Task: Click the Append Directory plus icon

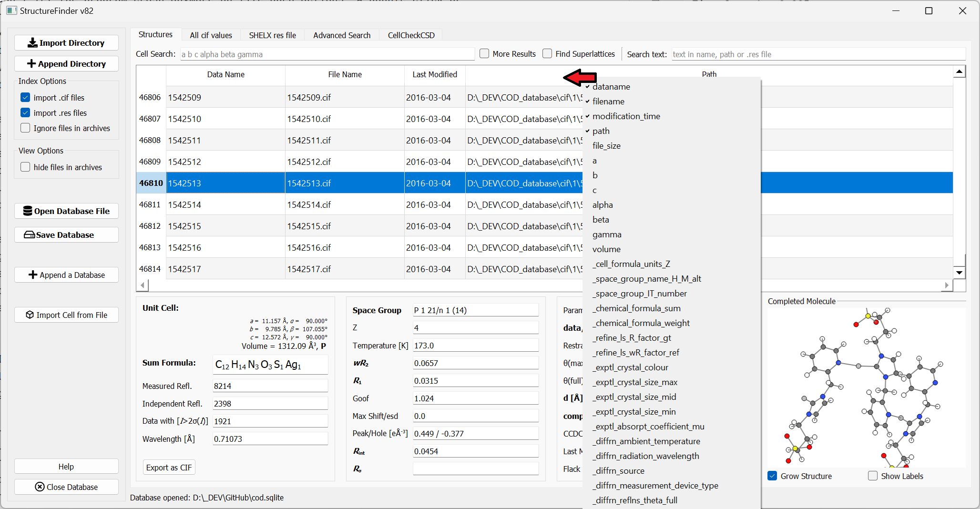Action: 31,64
